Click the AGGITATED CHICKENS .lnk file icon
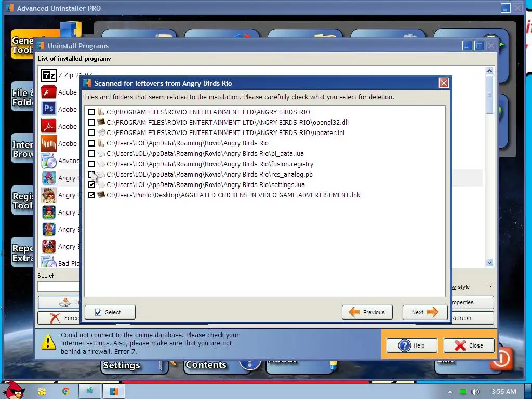The image size is (532, 399). pos(101,195)
